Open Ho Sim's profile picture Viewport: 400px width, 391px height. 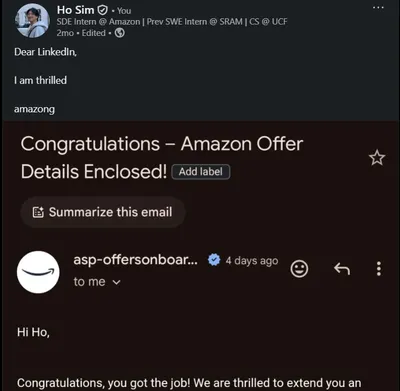[32, 21]
